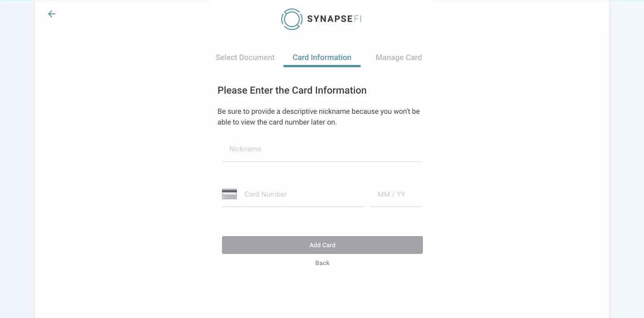Select the Card Information tab
644x318 pixels.
tap(322, 57)
